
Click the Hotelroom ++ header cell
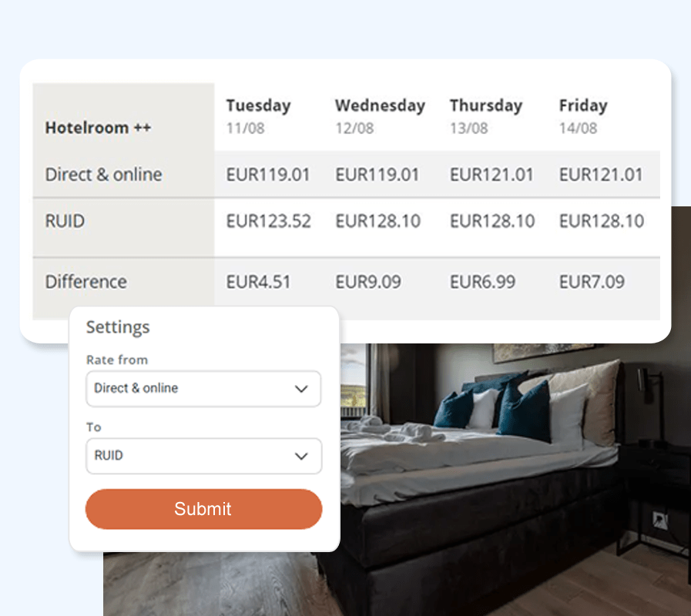pos(98,128)
